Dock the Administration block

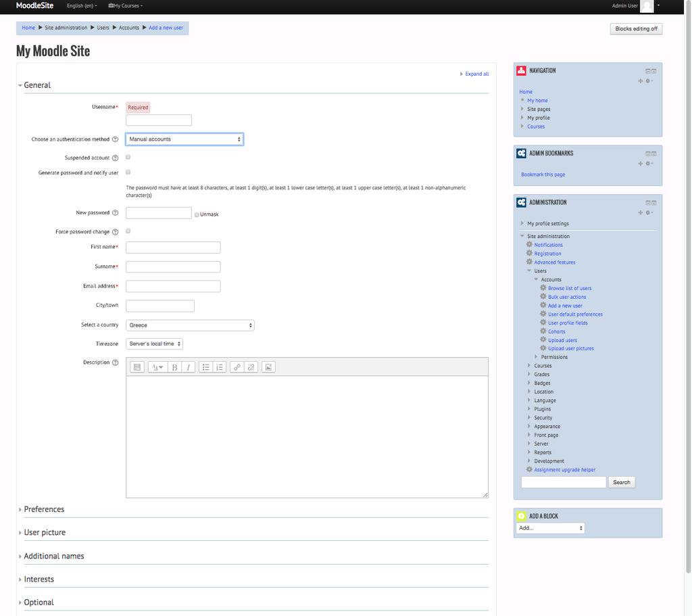coord(654,203)
